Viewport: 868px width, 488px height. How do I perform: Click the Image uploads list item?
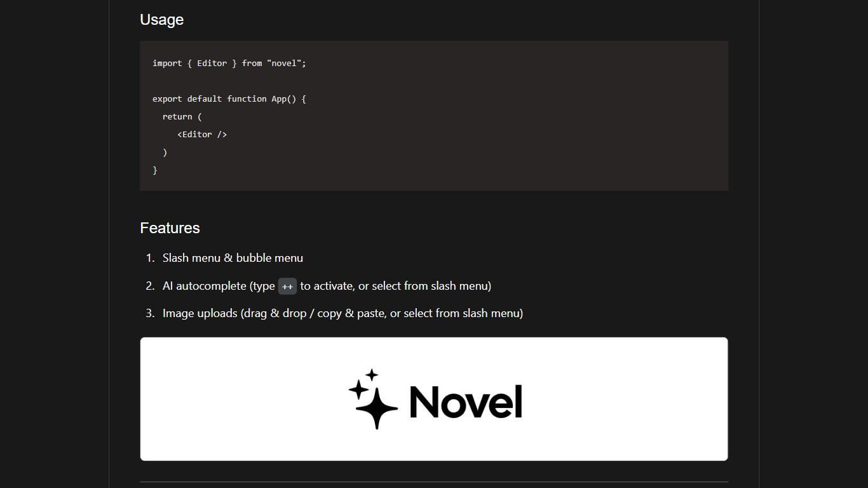click(342, 313)
